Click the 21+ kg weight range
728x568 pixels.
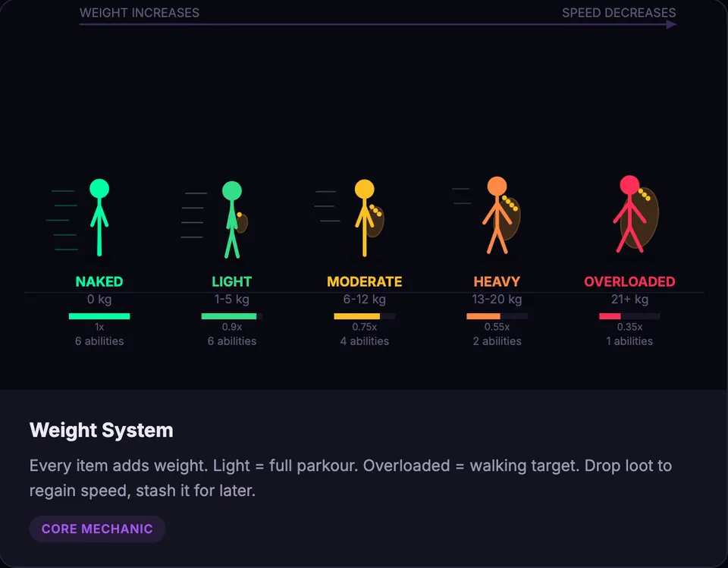(629, 300)
